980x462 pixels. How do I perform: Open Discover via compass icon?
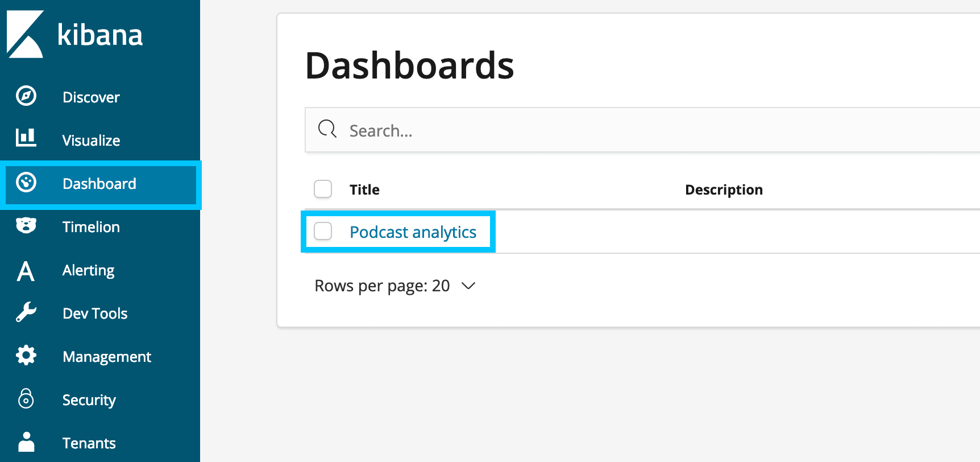tap(26, 96)
